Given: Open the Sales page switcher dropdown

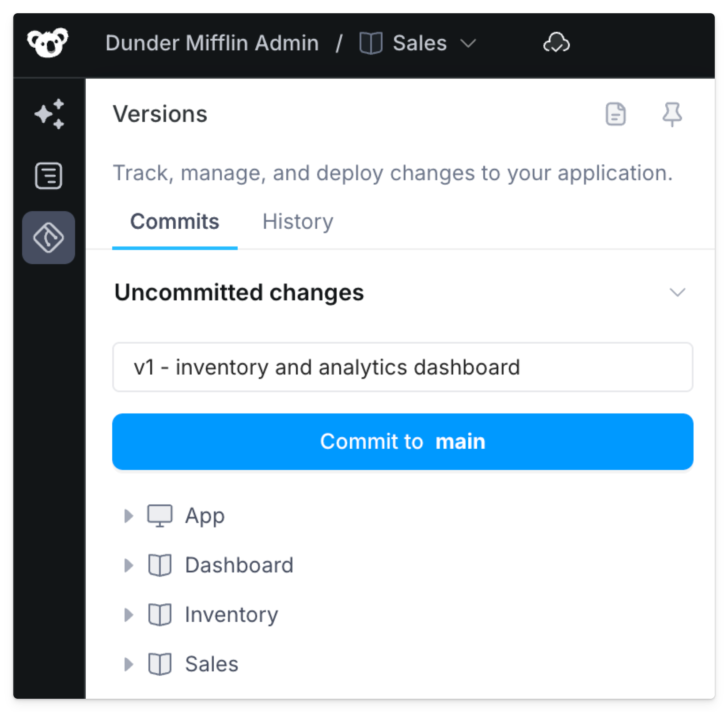Looking at the screenshot, I should [x=469, y=44].
